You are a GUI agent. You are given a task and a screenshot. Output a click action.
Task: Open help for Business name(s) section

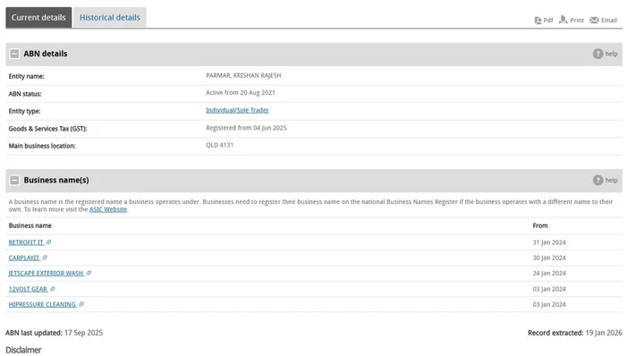point(605,181)
